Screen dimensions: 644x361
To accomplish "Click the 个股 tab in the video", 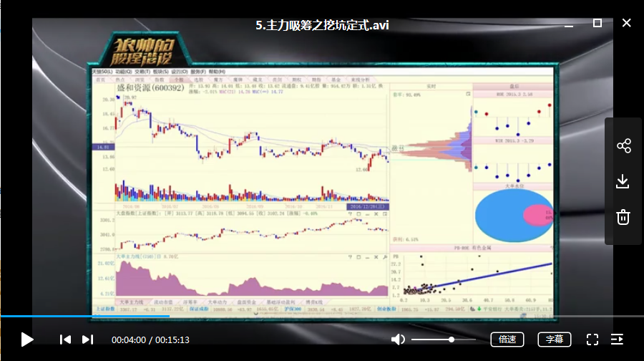I will coord(179,80).
